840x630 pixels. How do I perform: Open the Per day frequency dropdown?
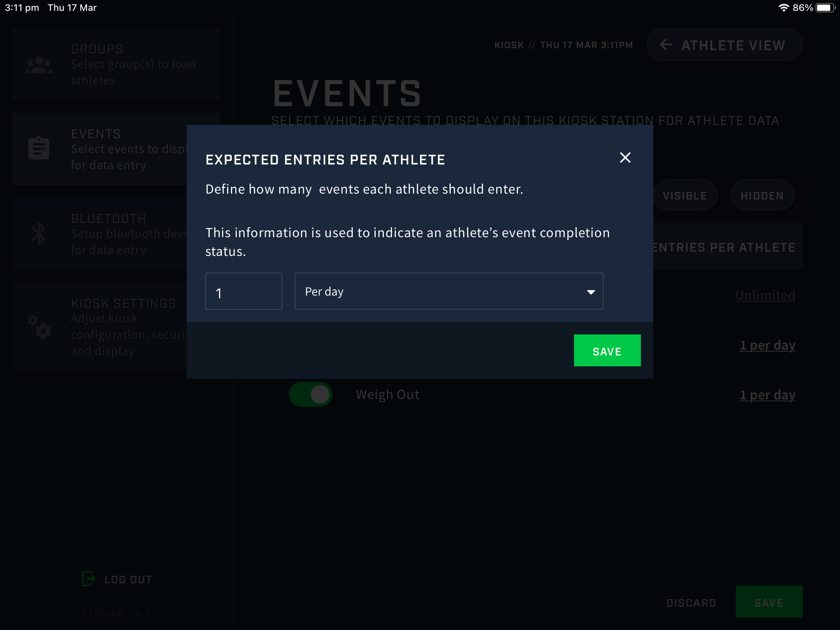coord(449,291)
